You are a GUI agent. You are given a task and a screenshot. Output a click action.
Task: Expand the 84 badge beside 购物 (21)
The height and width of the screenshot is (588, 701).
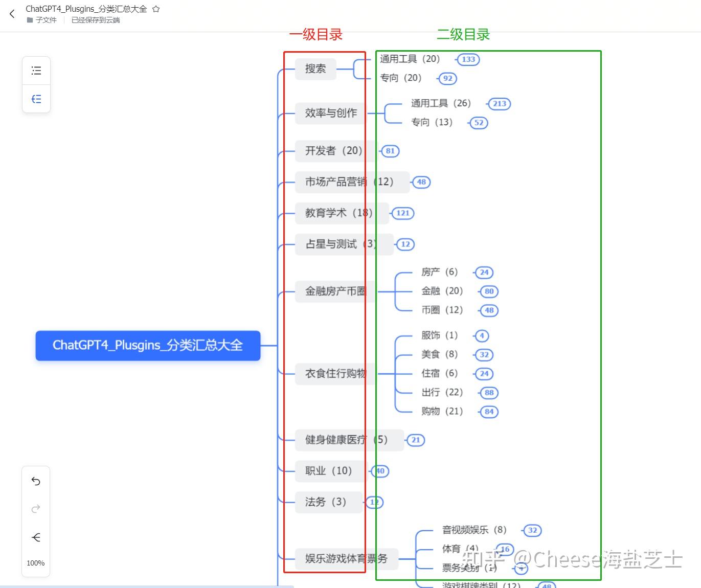tap(489, 412)
